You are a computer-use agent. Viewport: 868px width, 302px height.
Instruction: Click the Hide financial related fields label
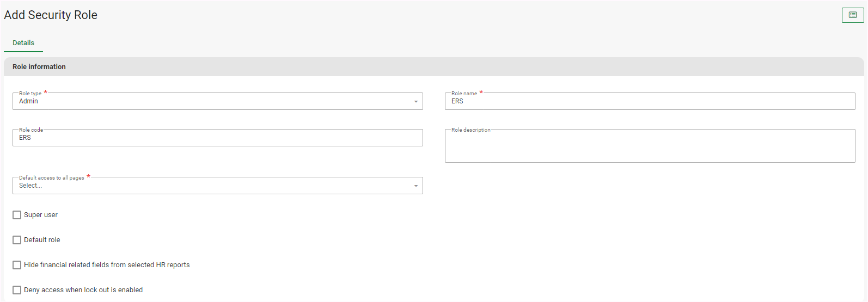107,265
